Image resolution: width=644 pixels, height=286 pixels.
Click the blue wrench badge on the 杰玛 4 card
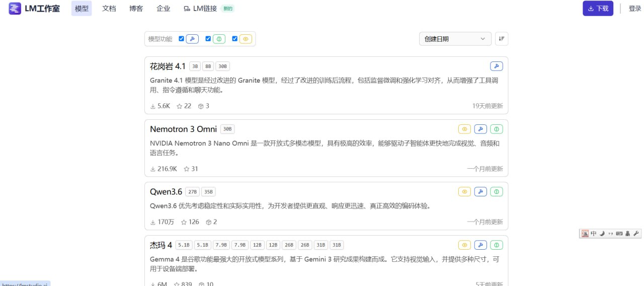480,245
